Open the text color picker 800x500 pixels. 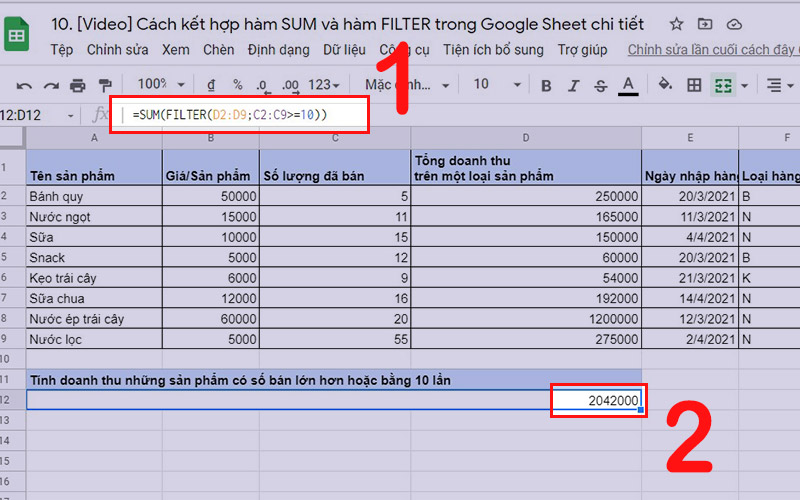628,85
